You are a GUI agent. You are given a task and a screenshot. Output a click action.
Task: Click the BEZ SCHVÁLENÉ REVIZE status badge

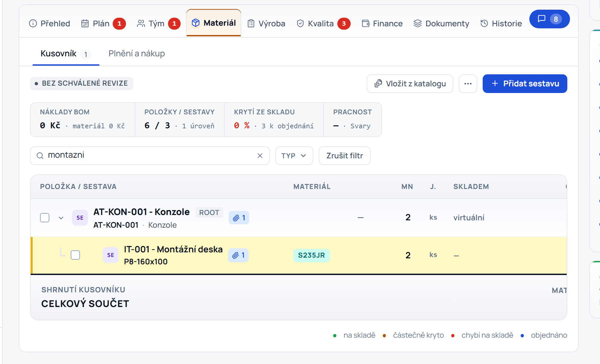pyautogui.click(x=82, y=83)
